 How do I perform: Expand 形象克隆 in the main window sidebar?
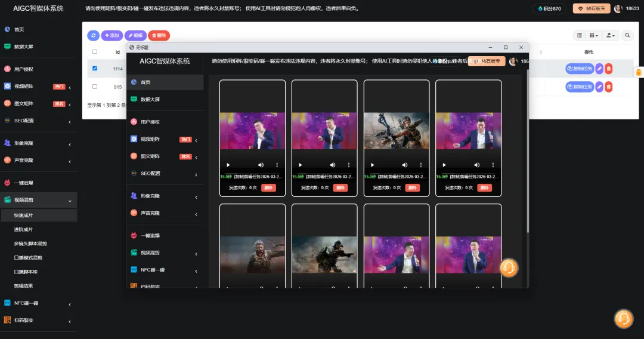click(39, 143)
